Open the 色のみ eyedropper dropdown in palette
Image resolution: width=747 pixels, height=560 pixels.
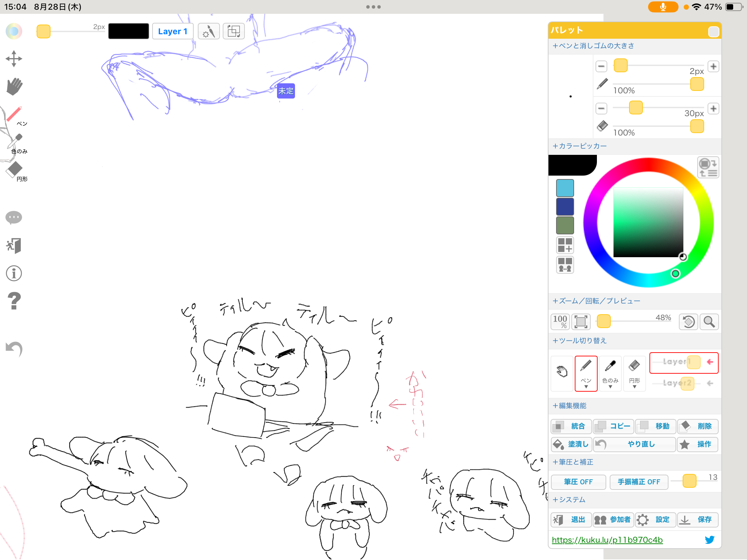[x=610, y=373]
